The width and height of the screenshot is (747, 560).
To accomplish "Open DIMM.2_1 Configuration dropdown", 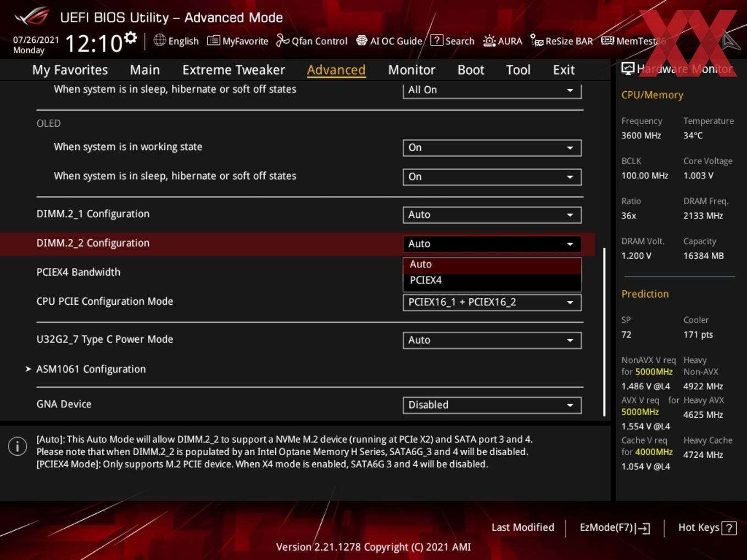I will point(492,215).
